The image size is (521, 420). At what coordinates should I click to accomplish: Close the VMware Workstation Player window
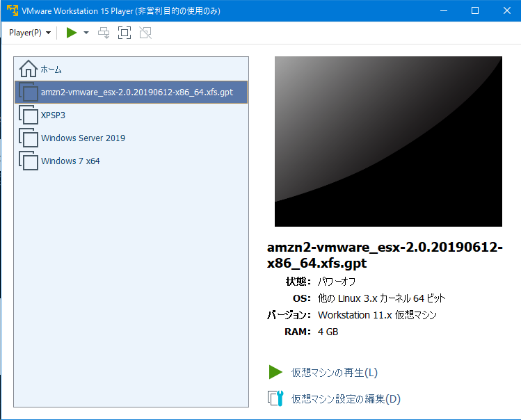(506, 10)
